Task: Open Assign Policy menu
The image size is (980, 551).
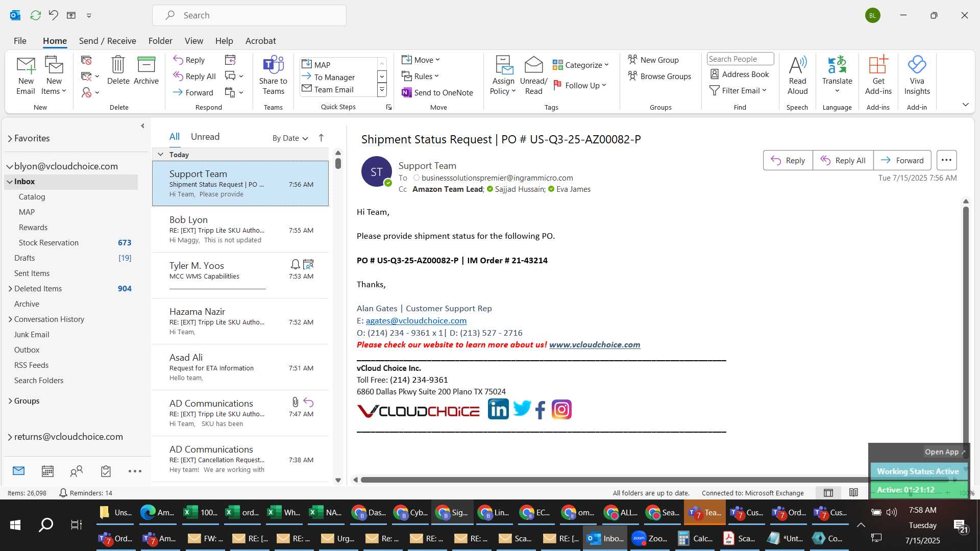Action: [x=503, y=76]
